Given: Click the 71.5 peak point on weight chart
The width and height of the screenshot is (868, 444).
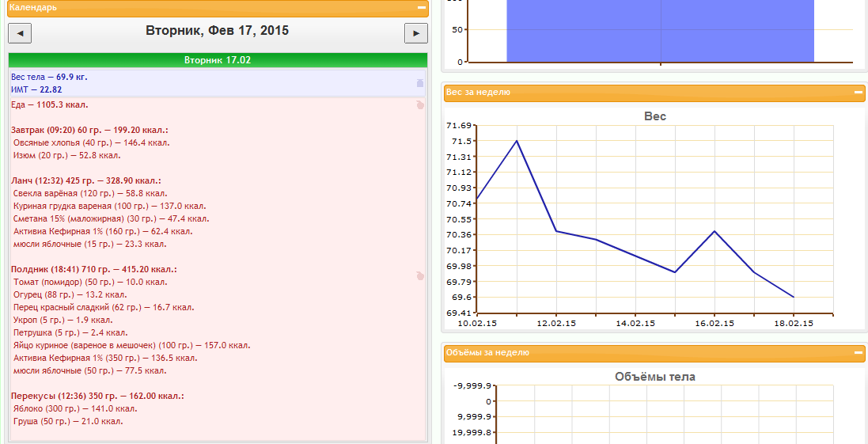Looking at the screenshot, I should click(517, 141).
